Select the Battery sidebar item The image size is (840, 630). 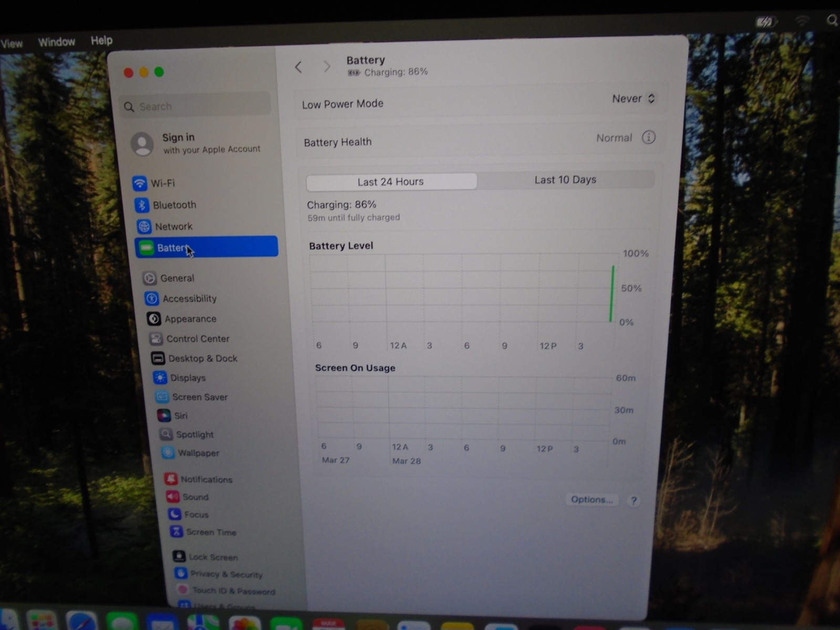206,247
